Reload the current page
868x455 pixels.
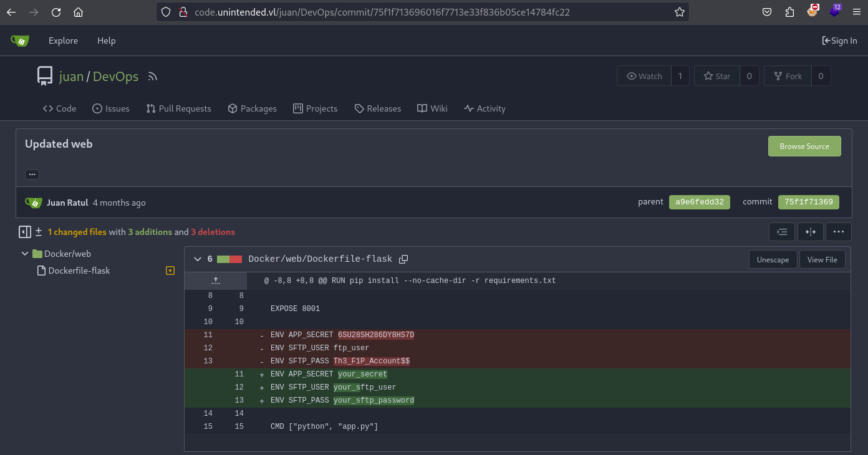[56, 12]
